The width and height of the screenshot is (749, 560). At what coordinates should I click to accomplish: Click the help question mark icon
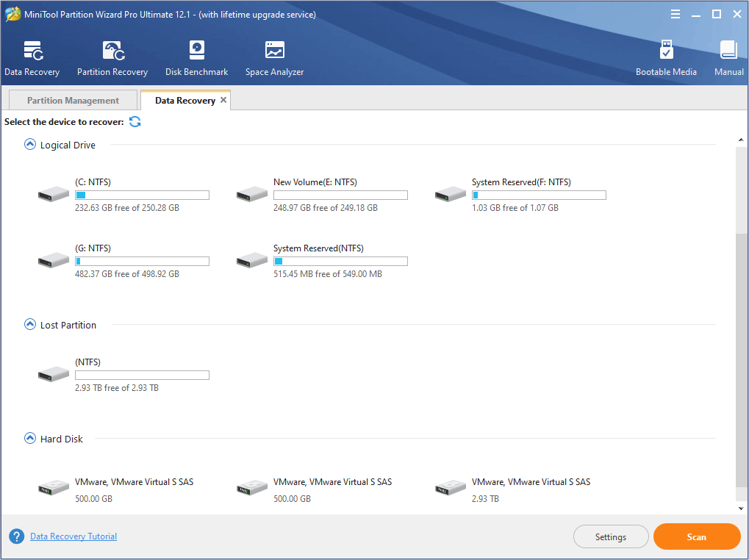click(x=16, y=536)
